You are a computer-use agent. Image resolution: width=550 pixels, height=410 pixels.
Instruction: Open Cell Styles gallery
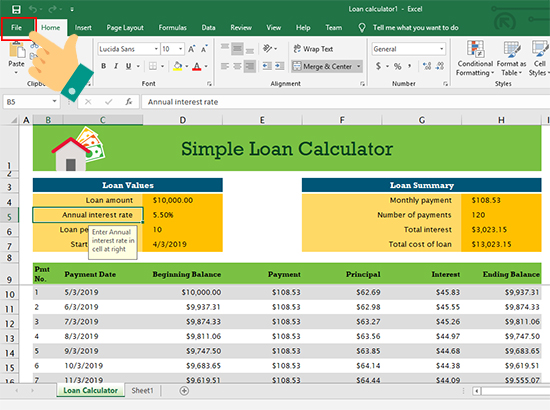click(x=539, y=58)
